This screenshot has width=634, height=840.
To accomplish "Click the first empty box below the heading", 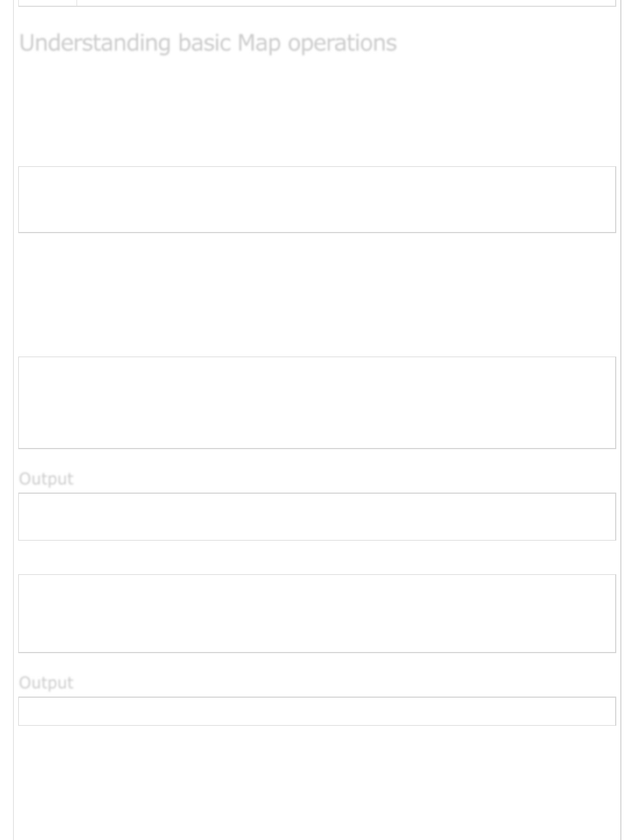I will [x=317, y=199].
